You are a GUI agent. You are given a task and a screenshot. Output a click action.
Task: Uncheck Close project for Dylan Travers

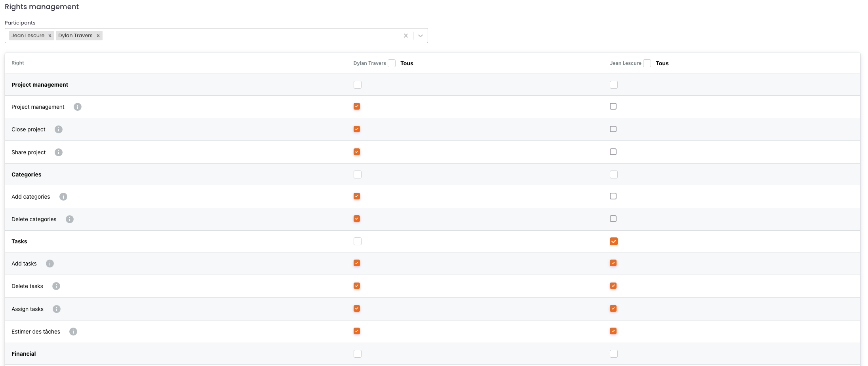click(x=357, y=129)
